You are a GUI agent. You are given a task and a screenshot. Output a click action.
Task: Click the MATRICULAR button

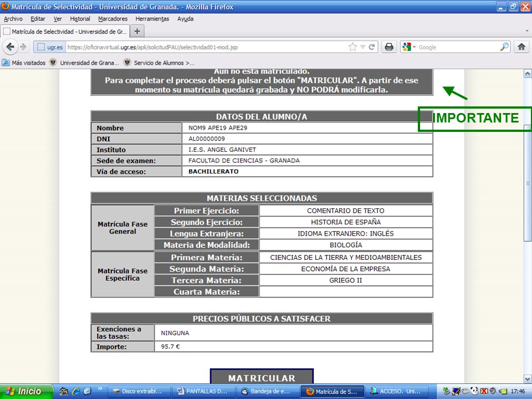[262, 377]
